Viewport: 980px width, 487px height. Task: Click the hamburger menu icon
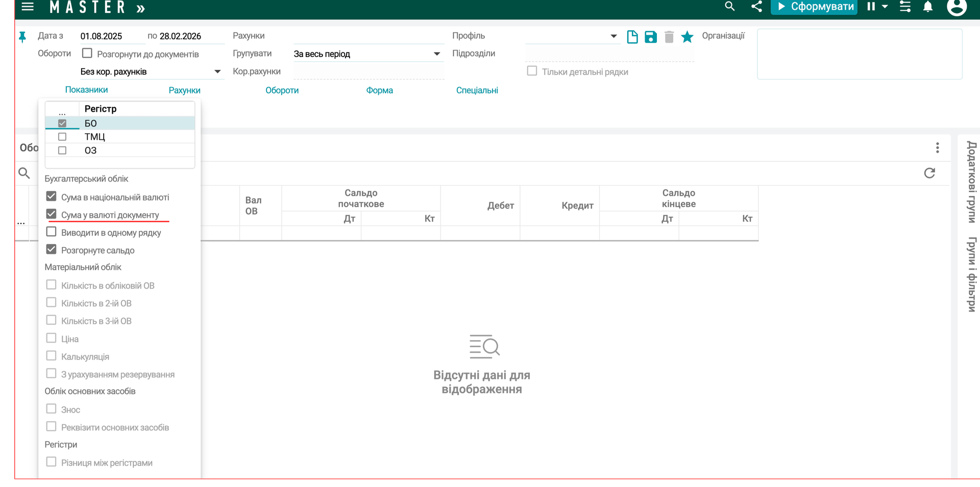tap(28, 7)
